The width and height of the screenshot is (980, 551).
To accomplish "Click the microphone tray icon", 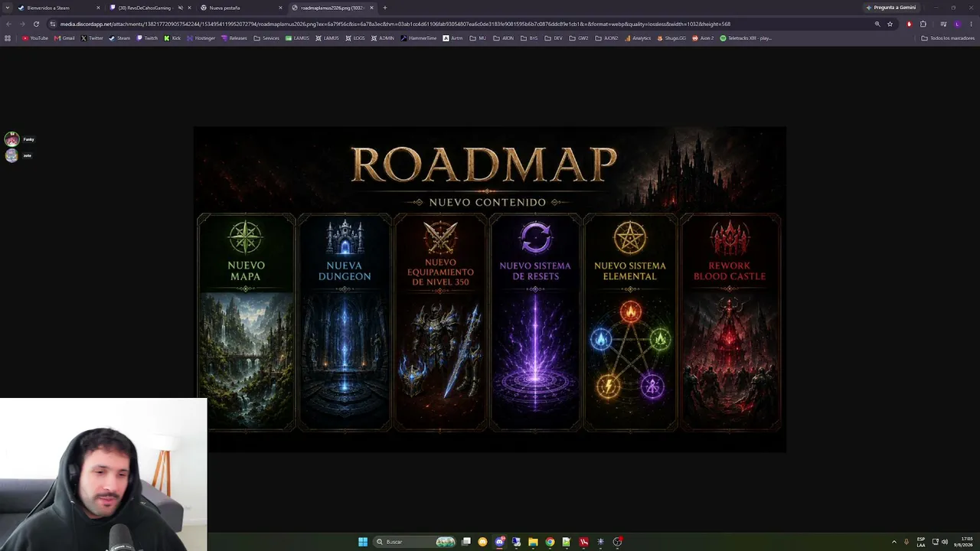I will 906,542.
